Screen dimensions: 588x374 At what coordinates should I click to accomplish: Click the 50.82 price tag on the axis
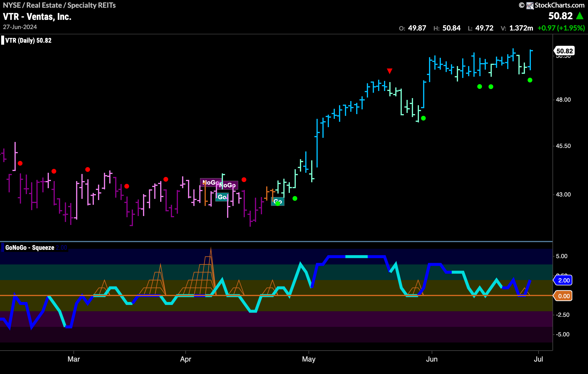pyautogui.click(x=564, y=51)
